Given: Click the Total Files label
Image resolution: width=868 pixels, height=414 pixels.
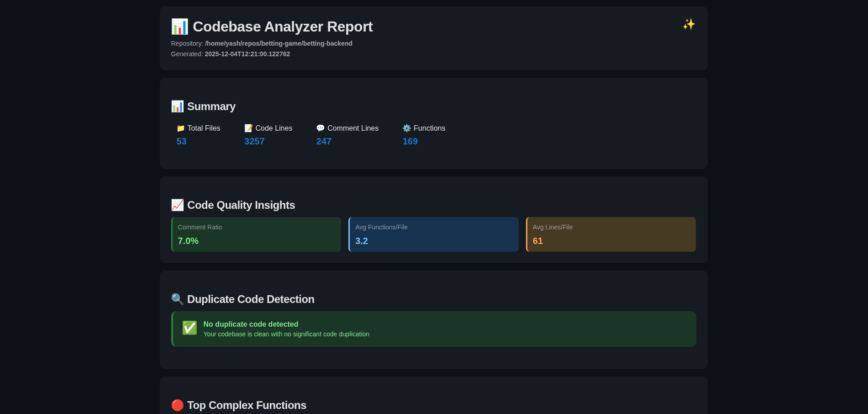Looking at the screenshot, I should pyautogui.click(x=204, y=128).
